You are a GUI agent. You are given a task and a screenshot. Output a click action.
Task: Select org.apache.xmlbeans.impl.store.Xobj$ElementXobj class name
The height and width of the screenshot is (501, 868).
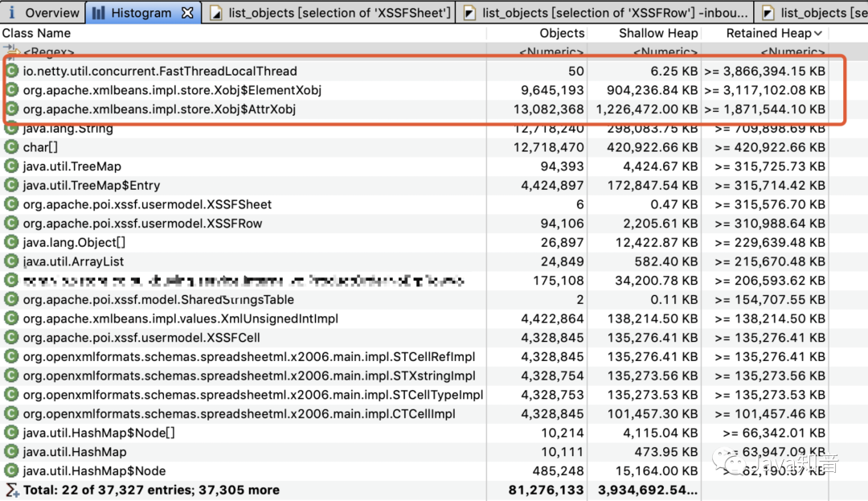coord(172,90)
